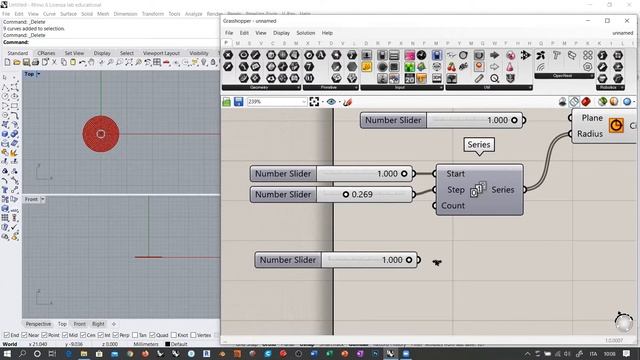Open the Grasshopper File menu
The image size is (640, 360).
coord(229,33)
